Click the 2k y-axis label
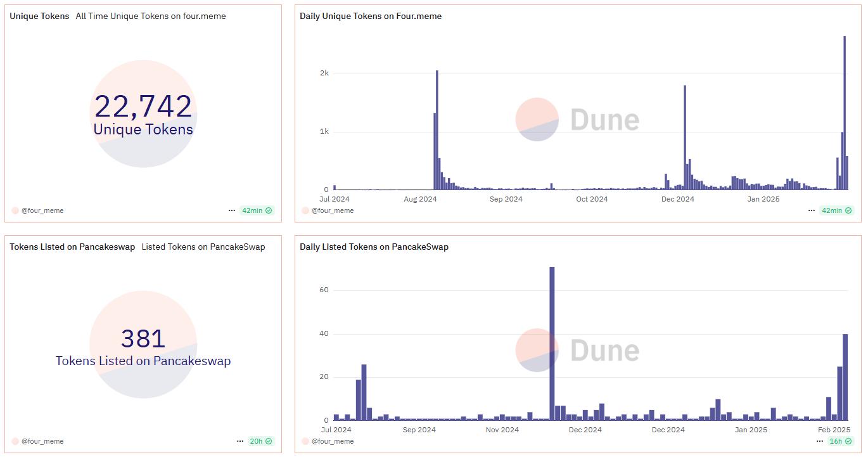The image size is (868, 457). coord(324,73)
